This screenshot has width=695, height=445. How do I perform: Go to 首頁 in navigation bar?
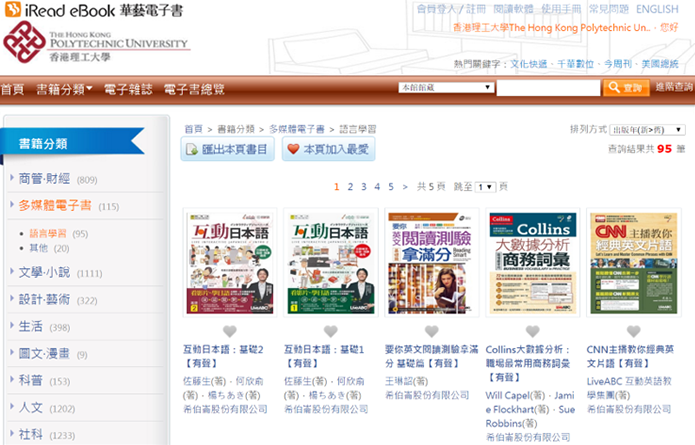click(x=12, y=90)
